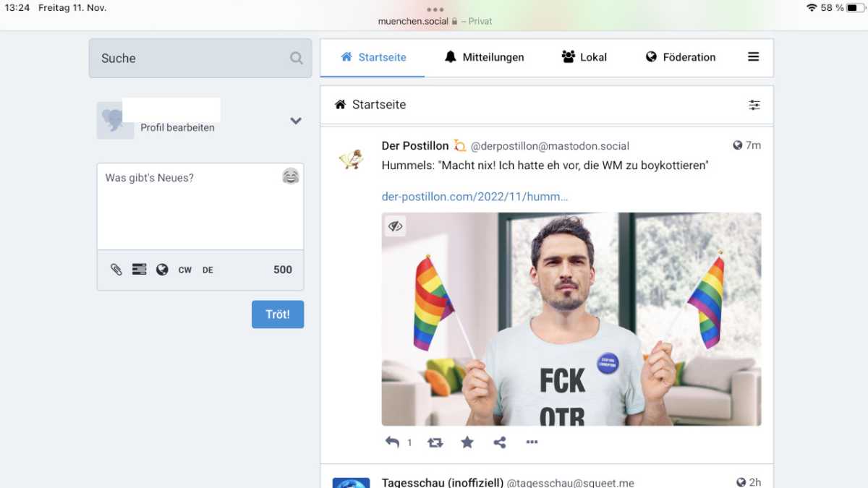Open Startseite column settings sliders icon
Image resolution: width=868 pixels, height=488 pixels.
tap(754, 105)
